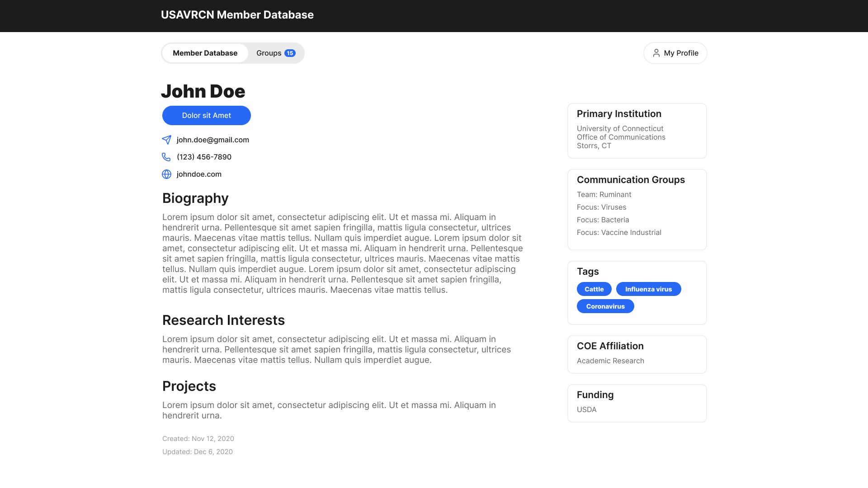Image resolution: width=868 pixels, height=488 pixels.
Task: Open the Focus: Viruses group
Action: pos(601,207)
